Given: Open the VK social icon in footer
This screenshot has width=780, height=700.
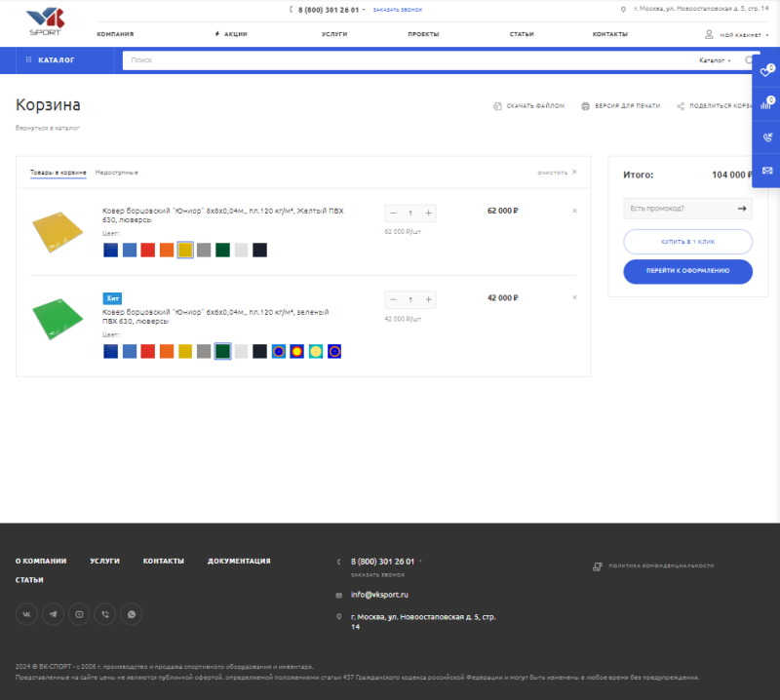Looking at the screenshot, I should 27,613.
